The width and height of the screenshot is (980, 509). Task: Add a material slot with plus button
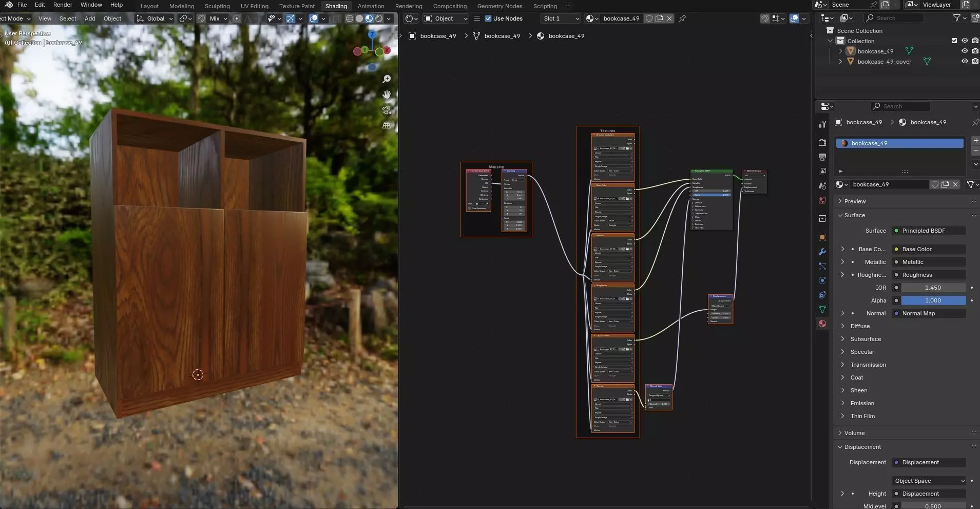point(975,140)
